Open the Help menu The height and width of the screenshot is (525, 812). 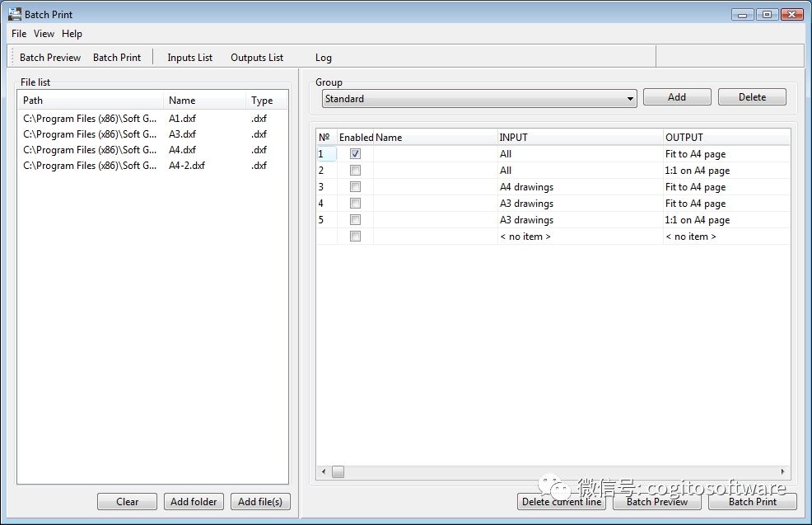[x=72, y=34]
